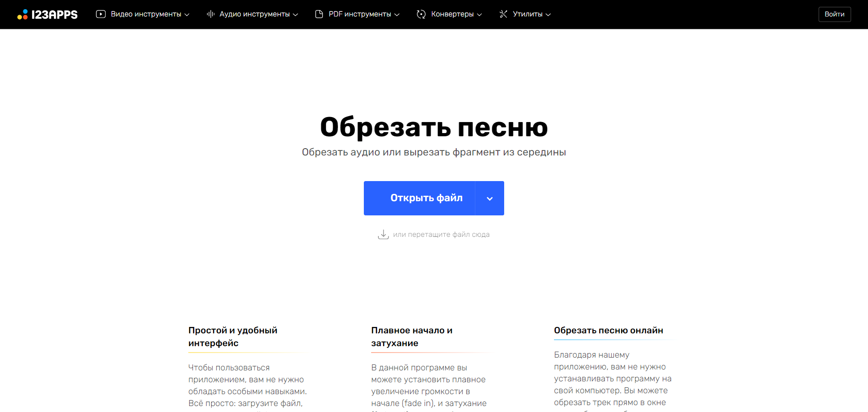Open the Аудио инструменты menu label
Screen dimensions: 868x412
[254, 14]
